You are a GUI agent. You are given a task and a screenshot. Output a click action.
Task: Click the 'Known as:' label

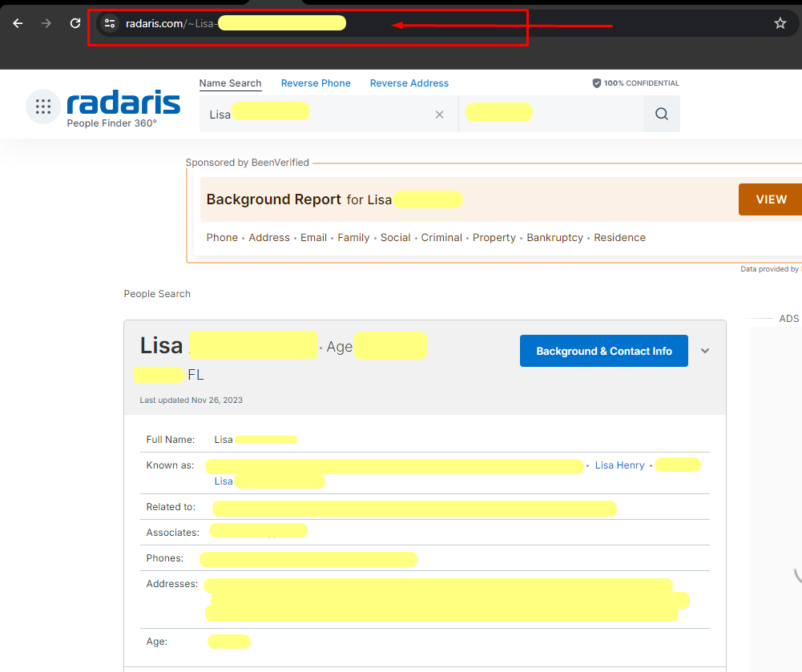(171, 465)
